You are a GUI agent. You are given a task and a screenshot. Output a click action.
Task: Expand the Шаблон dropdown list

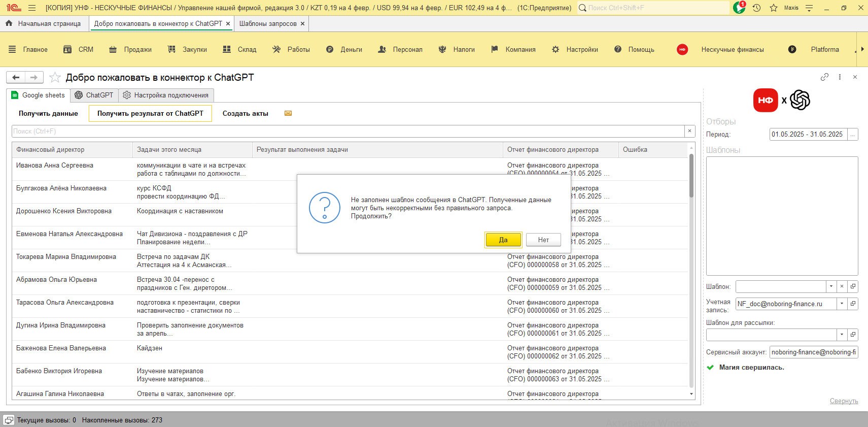click(831, 286)
